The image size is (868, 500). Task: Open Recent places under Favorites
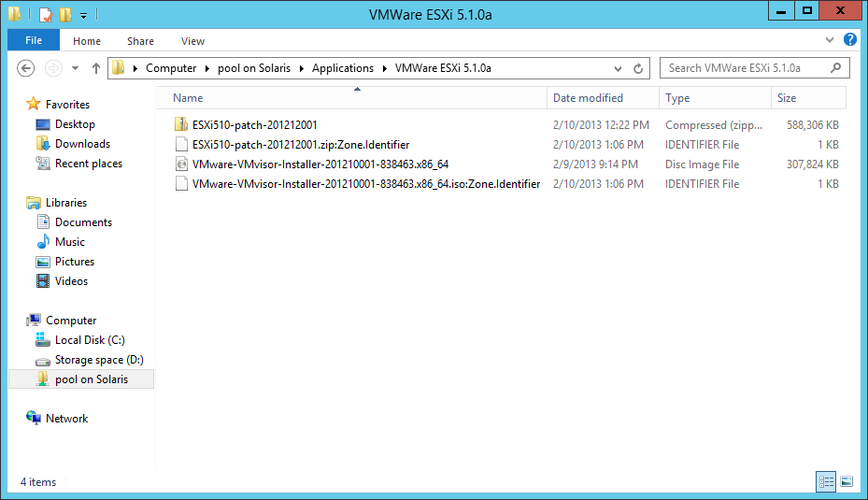89,164
